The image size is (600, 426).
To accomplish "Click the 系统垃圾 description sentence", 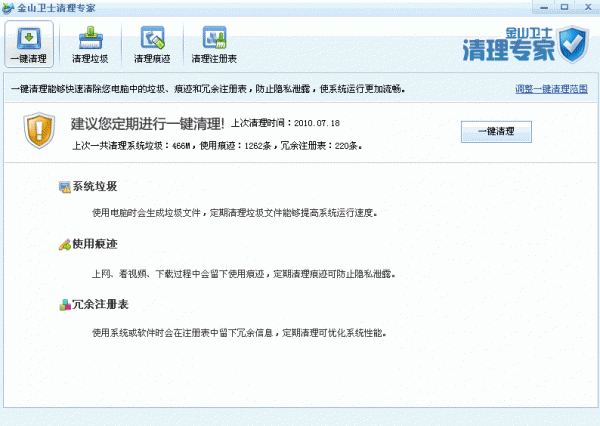I will click(235, 213).
